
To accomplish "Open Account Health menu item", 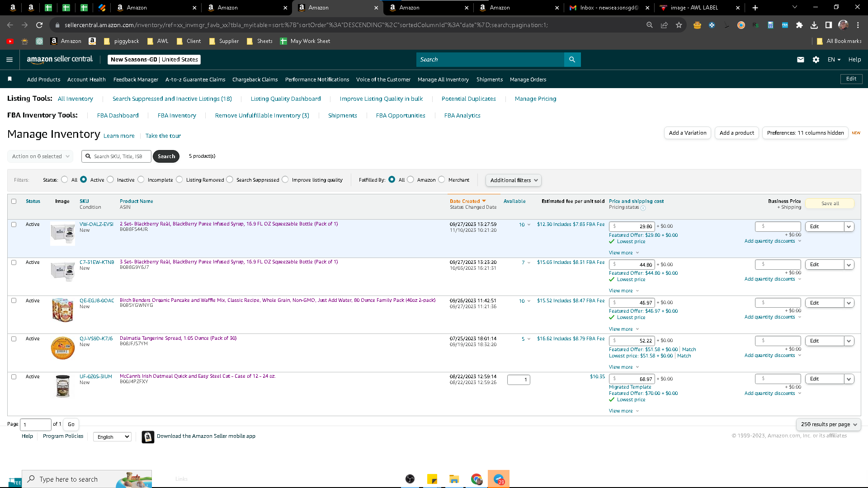I will tap(86, 80).
